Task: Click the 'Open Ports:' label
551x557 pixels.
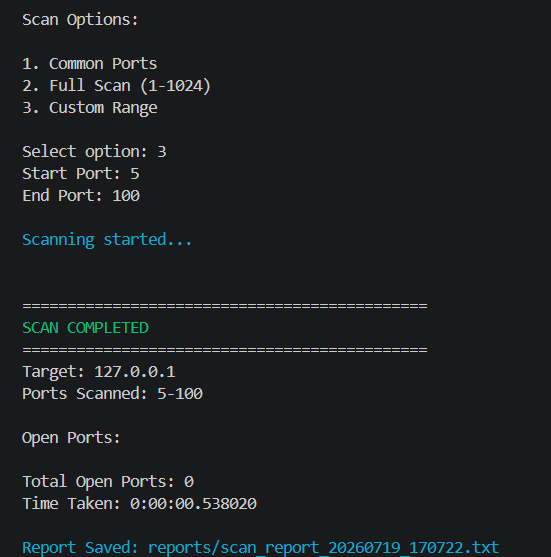Action: coord(71,438)
